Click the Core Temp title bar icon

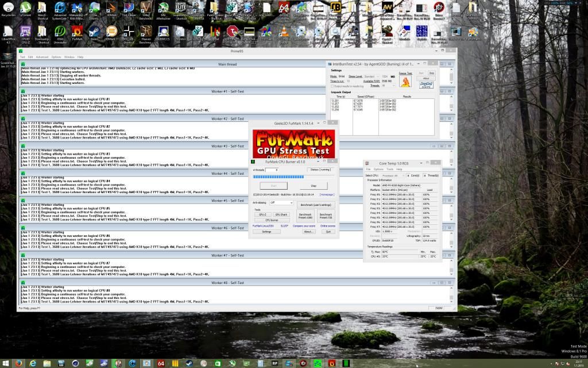[367, 163]
